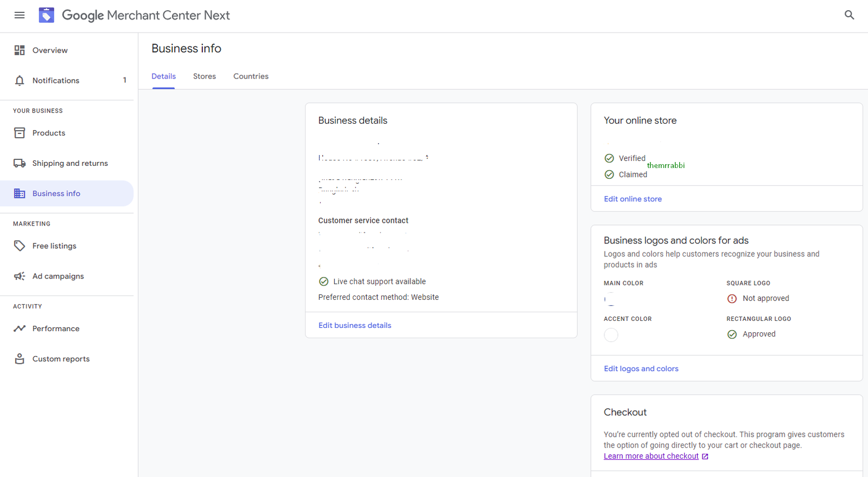This screenshot has width=868, height=477.
Task: Click the 'Customer service contact' label
Action: tap(363, 221)
